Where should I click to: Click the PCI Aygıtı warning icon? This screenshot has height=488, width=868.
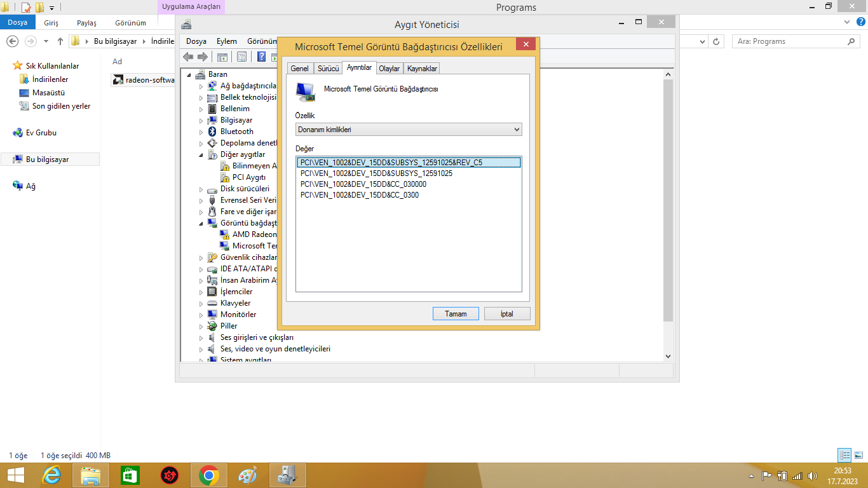pyautogui.click(x=224, y=177)
